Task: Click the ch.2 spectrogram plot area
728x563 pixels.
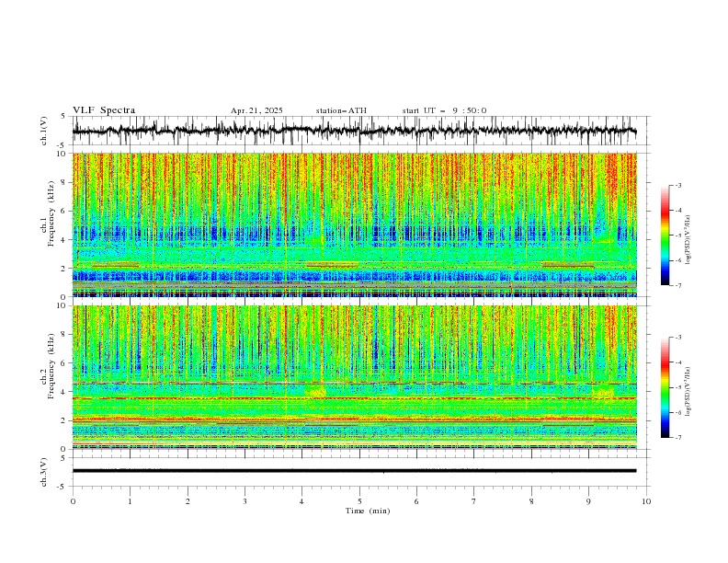Action: click(x=354, y=377)
